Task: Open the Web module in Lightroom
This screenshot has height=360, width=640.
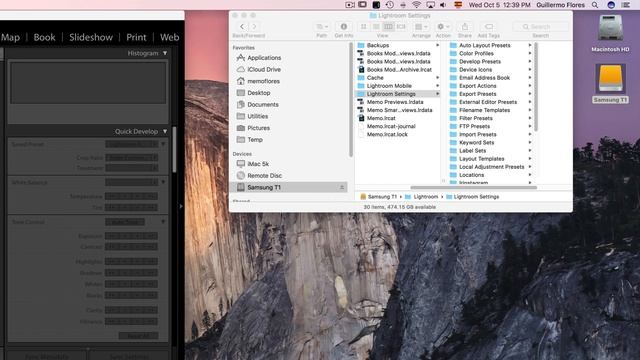Action: coord(169,38)
